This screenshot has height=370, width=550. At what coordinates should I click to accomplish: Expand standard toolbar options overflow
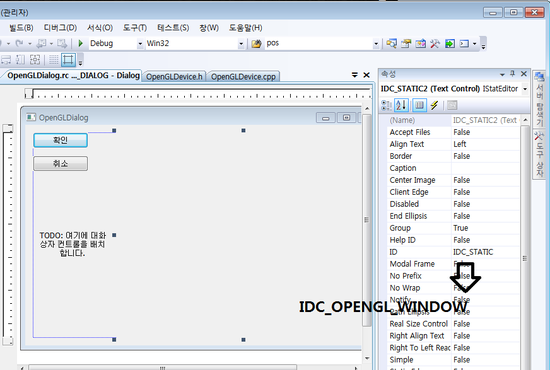(x=483, y=44)
